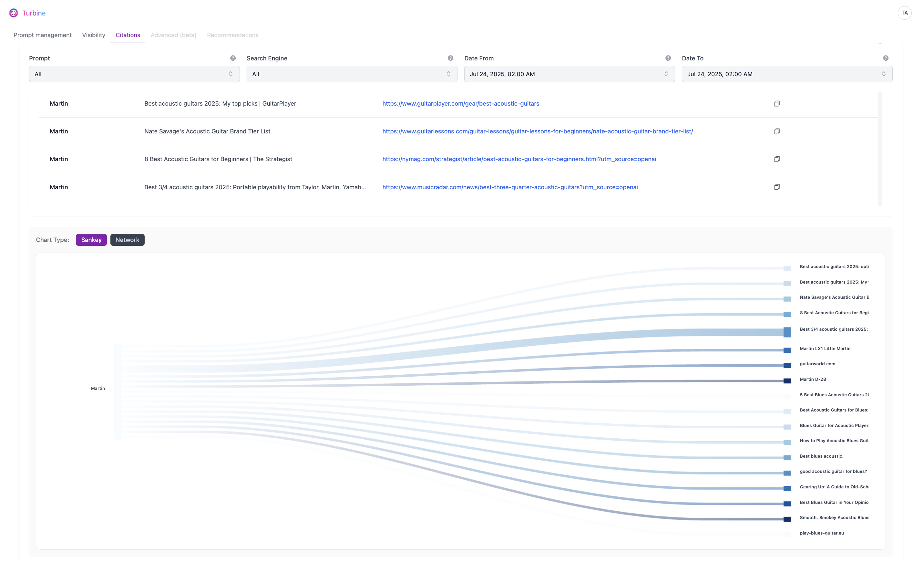The image size is (924, 562).
Task: Copy the guitarplayer.com URL with copy icon
Action: point(777,104)
